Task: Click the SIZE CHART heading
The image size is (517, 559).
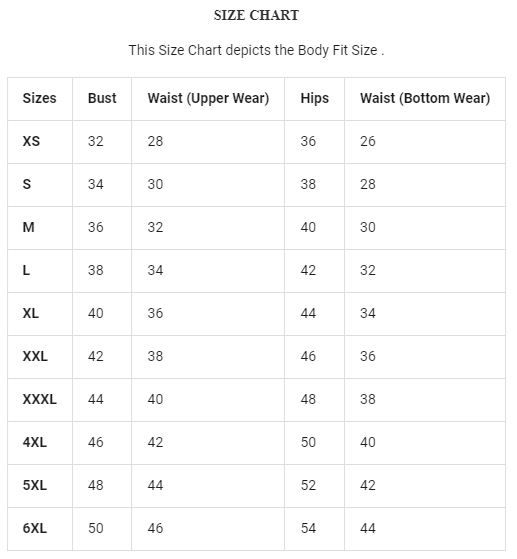Action: pyautogui.click(x=256, y=15)
